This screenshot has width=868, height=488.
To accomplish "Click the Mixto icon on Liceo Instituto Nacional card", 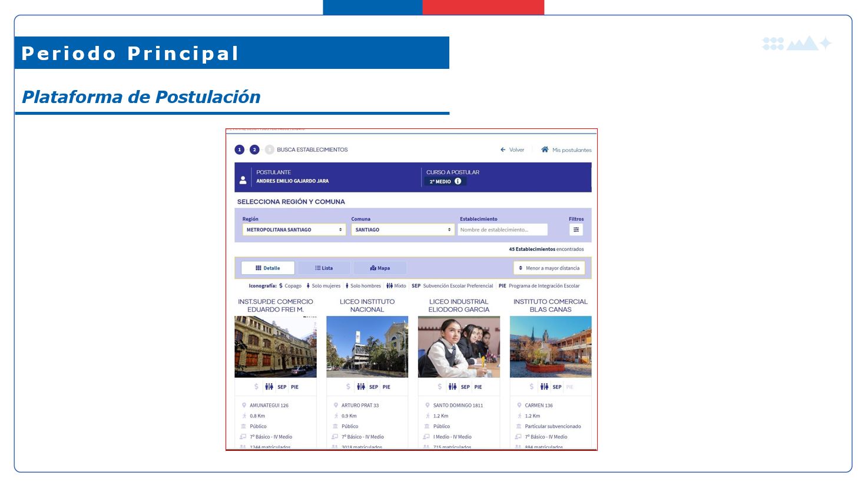I will (x=361, y=387).
